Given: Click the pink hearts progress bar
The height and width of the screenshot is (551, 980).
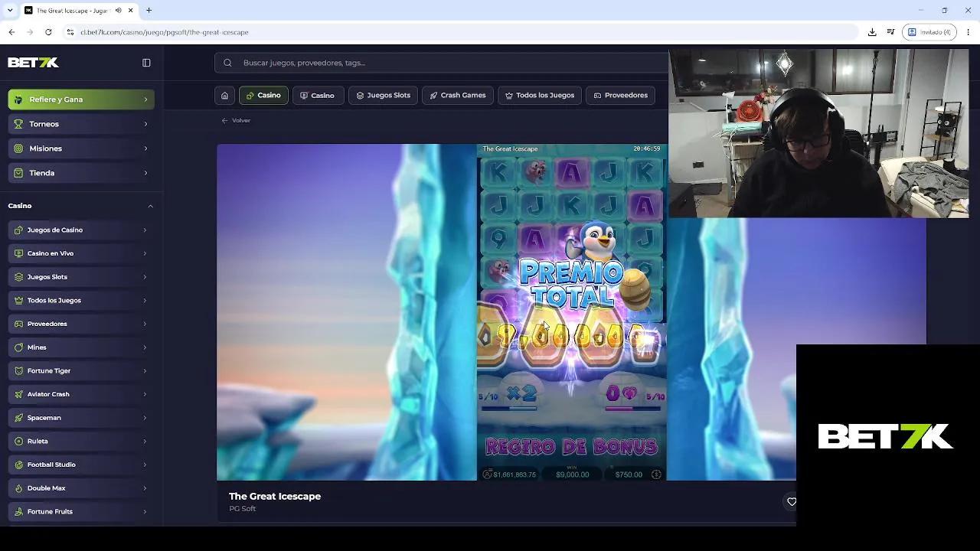Looking at the screenshot, I should [632, 408].
